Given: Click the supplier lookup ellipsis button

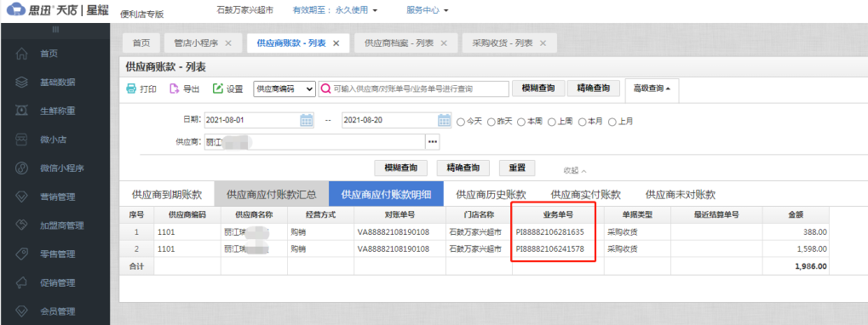Looking at the screenshot, I should tap(433, 142).
